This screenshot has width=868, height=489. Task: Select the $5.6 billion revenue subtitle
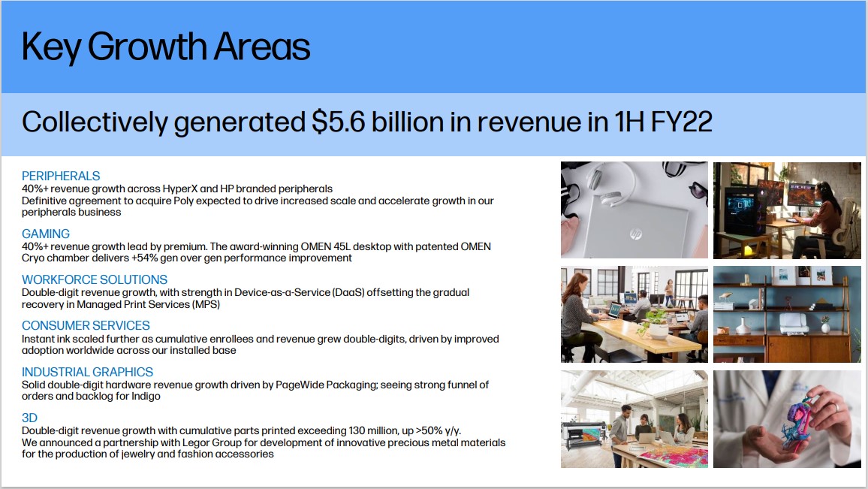tap(366, 122)
